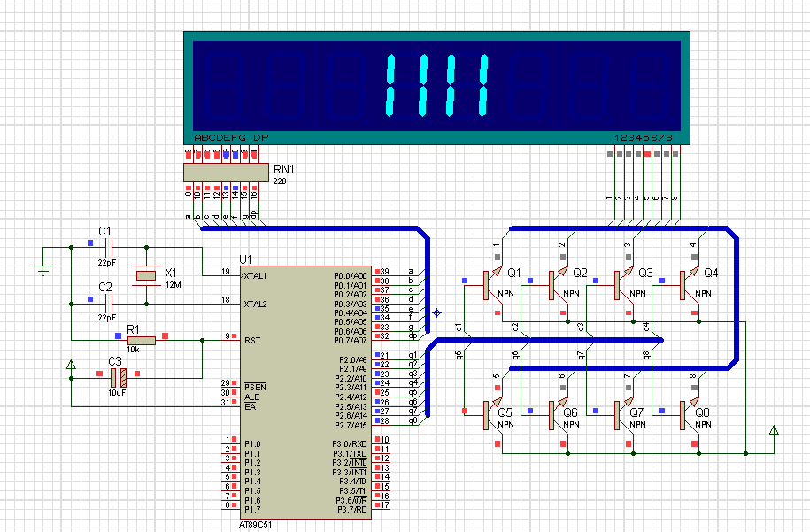
Task: Click the RN1 reference label
Action: tap(283, 169)
